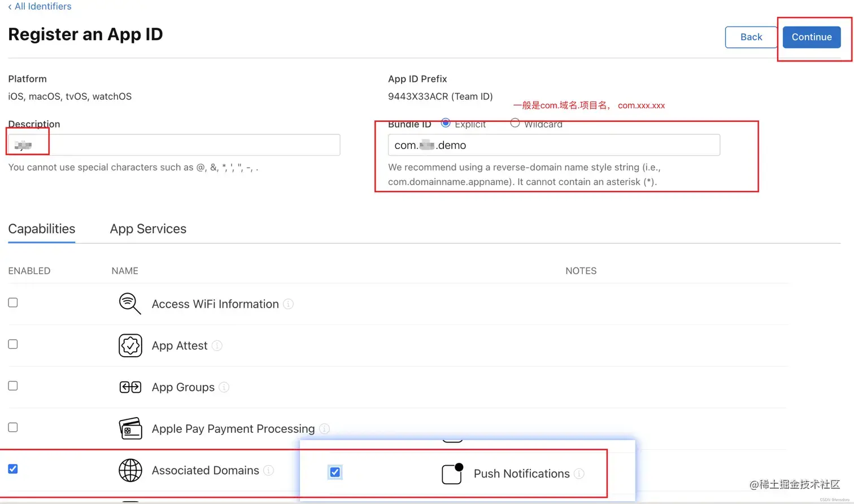
Task: Click the NAME column header
Action: pyautogui.click(x=125, y=271)
